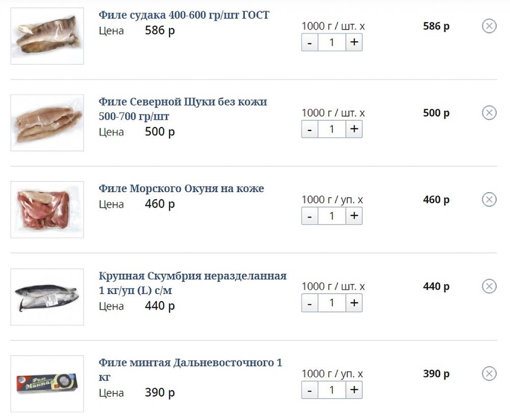Click the Скумбрия fish thumbnail image
510x420 pixels.
point(47,297)
